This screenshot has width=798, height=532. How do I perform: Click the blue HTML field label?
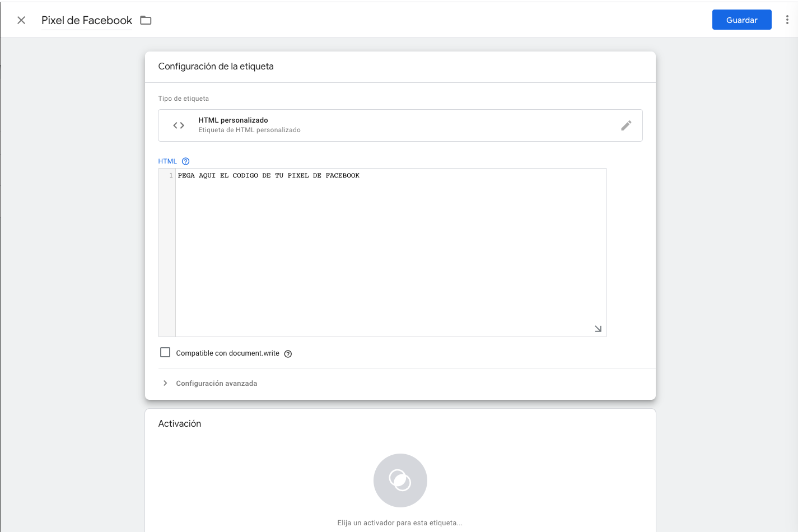tap(167, 161)
